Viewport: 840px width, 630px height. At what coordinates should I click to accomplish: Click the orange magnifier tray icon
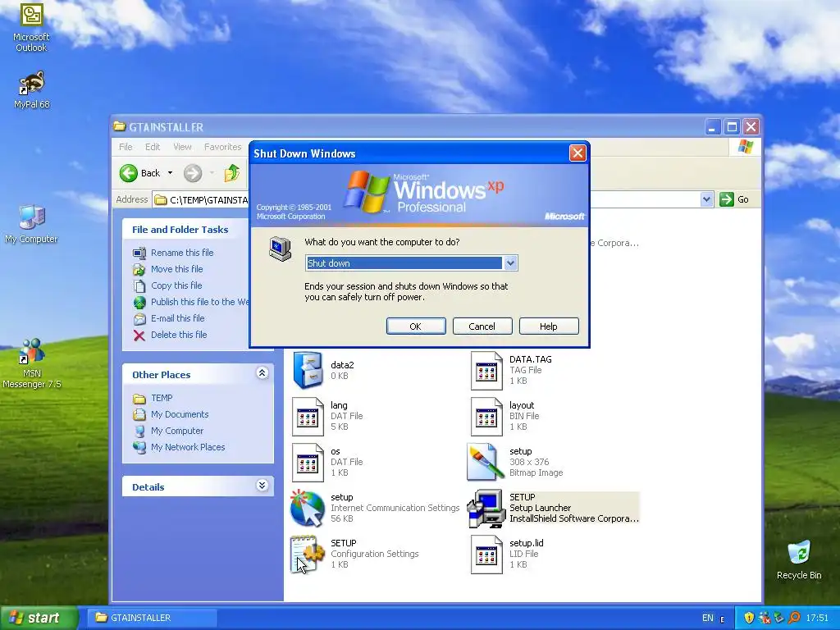coord(794,618)
